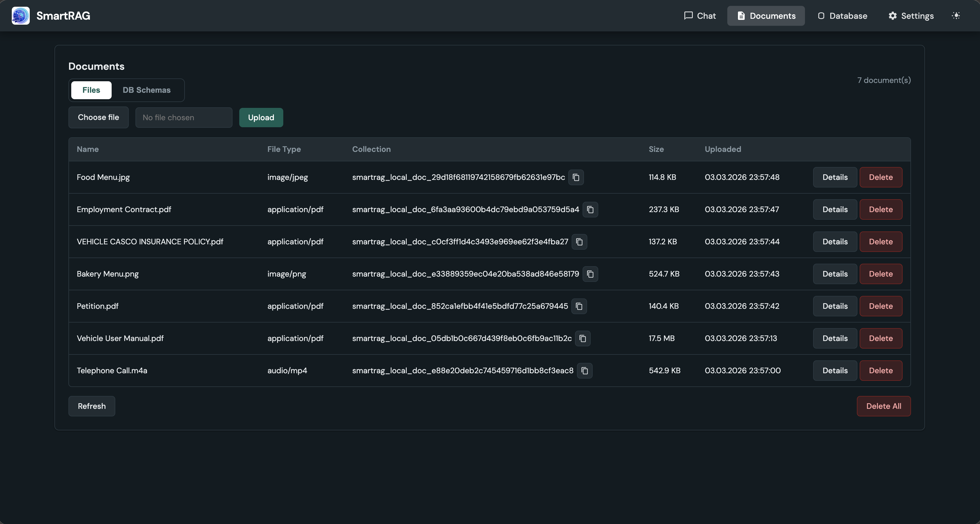View Details for Bakery Menu.png
Screen dimensions: 980x524
coord(835,274)
